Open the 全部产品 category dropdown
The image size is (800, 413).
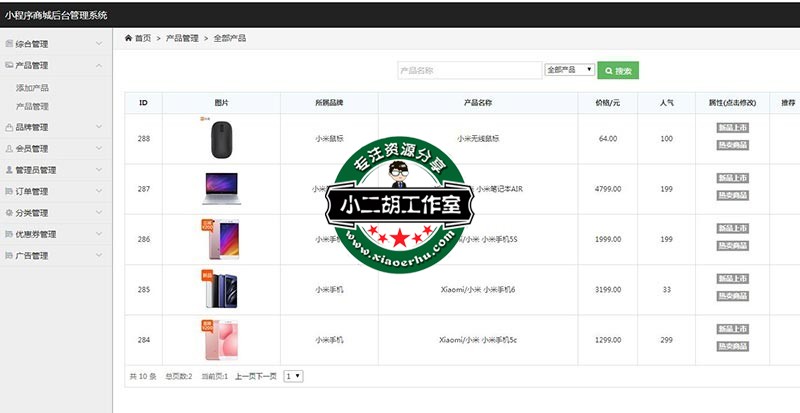[x=569, y=71]
